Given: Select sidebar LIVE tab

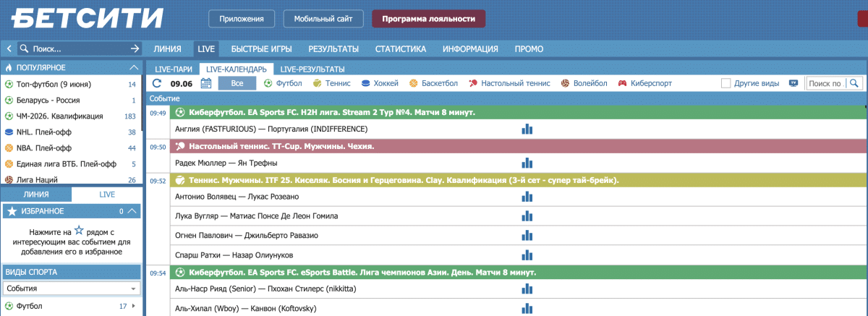Looking at the screenshot, I should [107, 195].
